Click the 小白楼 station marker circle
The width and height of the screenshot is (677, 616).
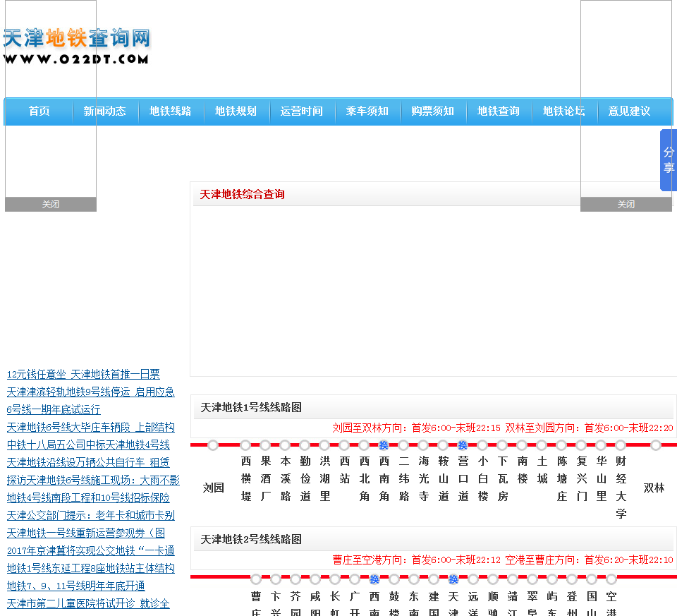482,445
